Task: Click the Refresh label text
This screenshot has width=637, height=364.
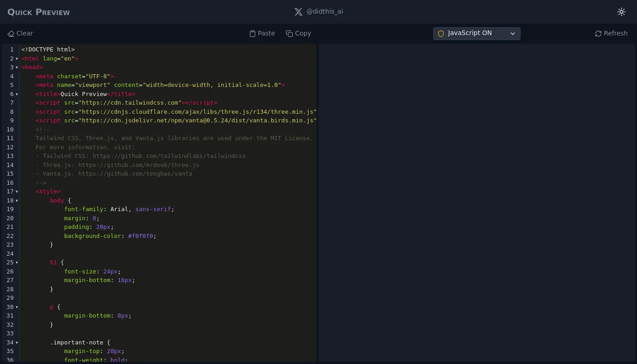Action: coord(616,33)
